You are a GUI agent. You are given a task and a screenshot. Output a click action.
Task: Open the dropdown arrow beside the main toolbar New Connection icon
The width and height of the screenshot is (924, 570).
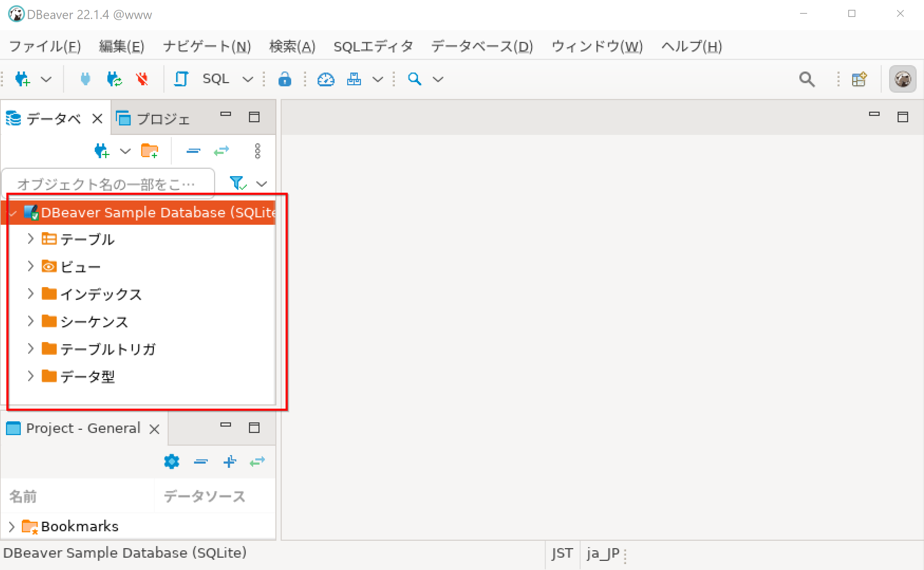(46, 79)
